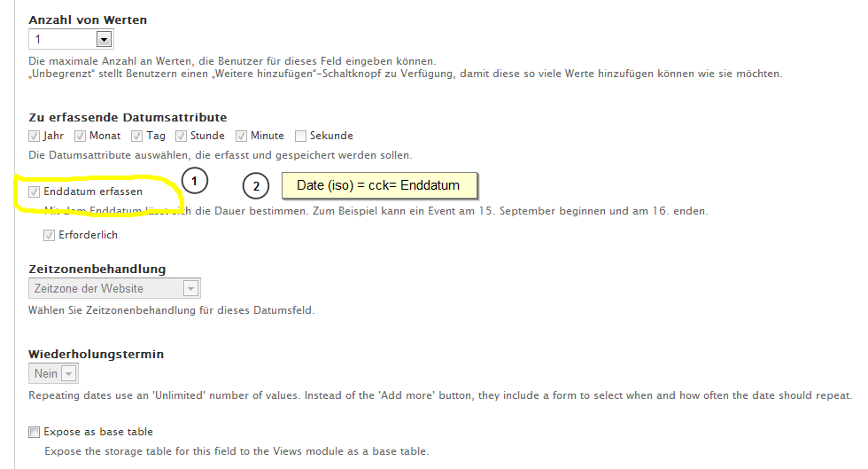Click the Erforderlich label text
The width and height of the screenshot is (868, 469).
(88, 235)
